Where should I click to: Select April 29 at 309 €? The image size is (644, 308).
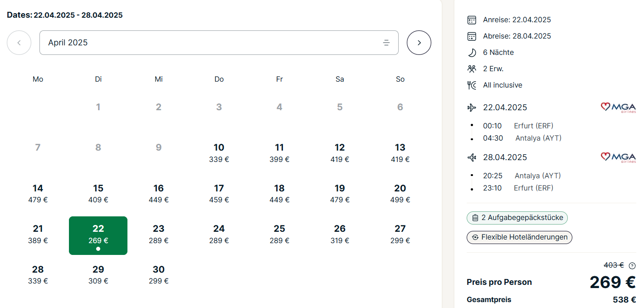pyautogui.click(x=98, y=275)
